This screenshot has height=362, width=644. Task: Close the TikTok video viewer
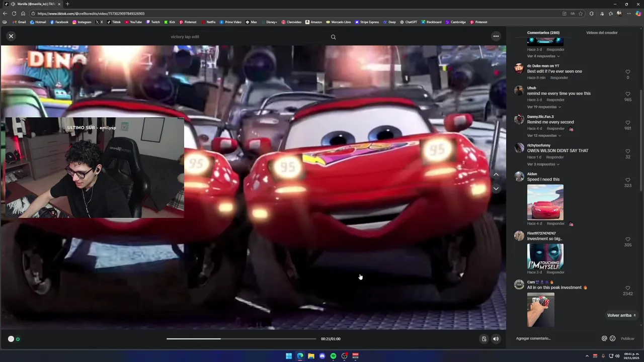tap(11, 36)
